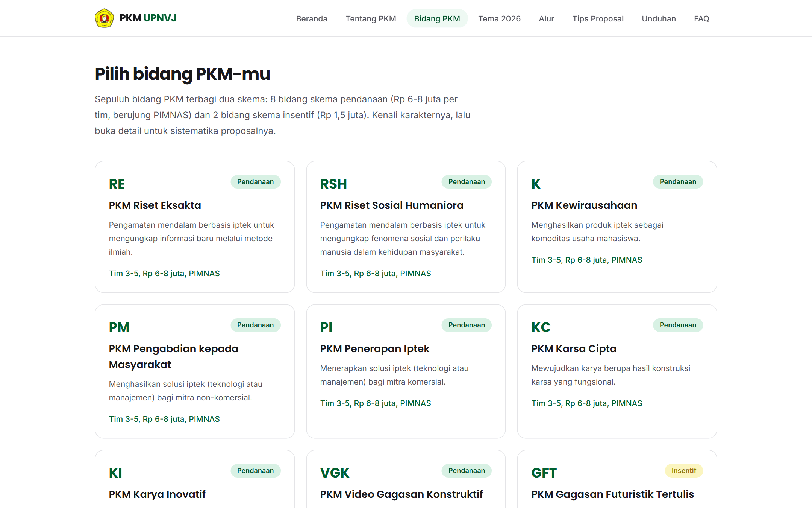
Task: Navigate to the Alur section
Action: tap(546, 18)
